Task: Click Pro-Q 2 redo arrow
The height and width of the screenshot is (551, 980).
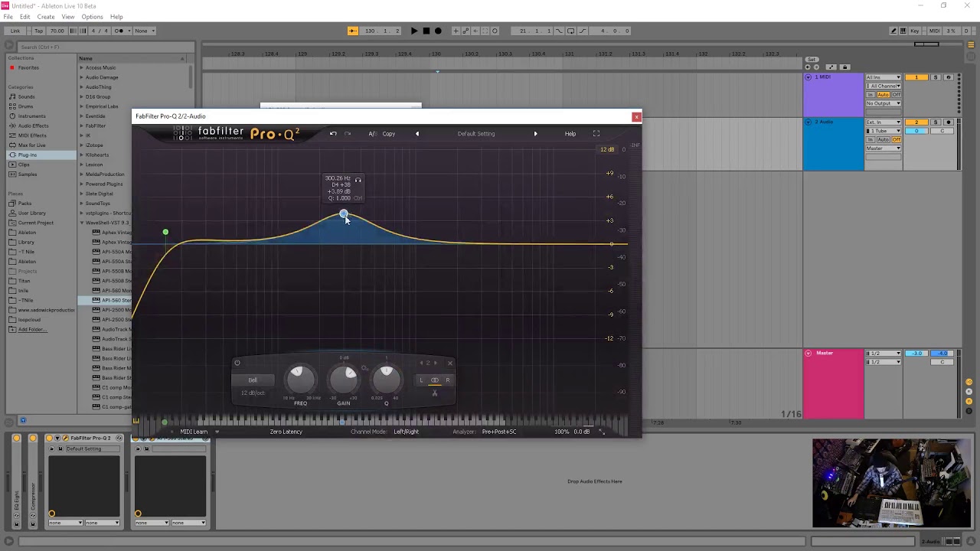Action: tap(348, 134)
